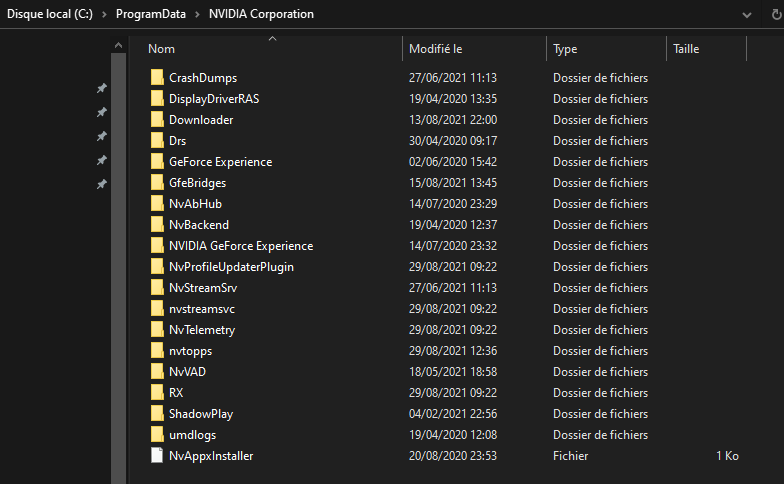
Task: Select the CrashDumps folder name
Action: [x=203, y=78]
